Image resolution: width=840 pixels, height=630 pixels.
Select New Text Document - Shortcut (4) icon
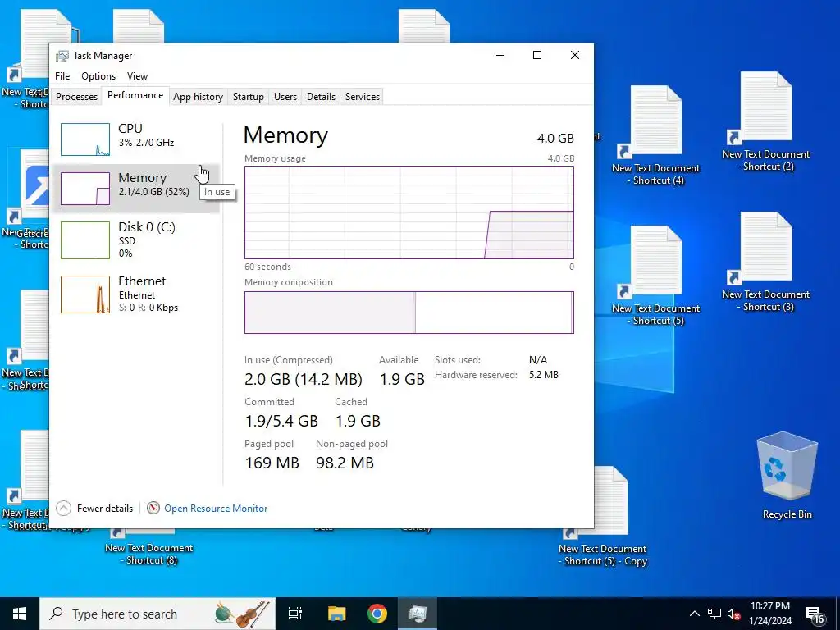[655, 135]
